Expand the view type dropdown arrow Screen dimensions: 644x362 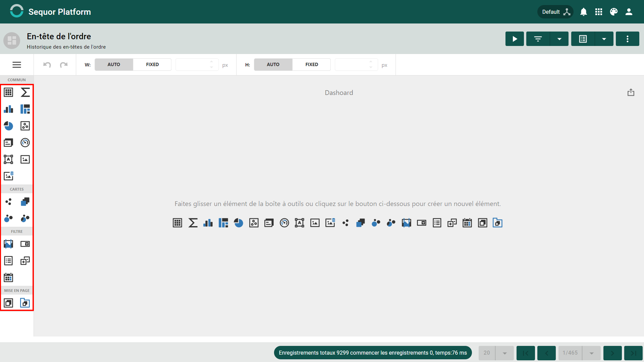pos(604,39)
